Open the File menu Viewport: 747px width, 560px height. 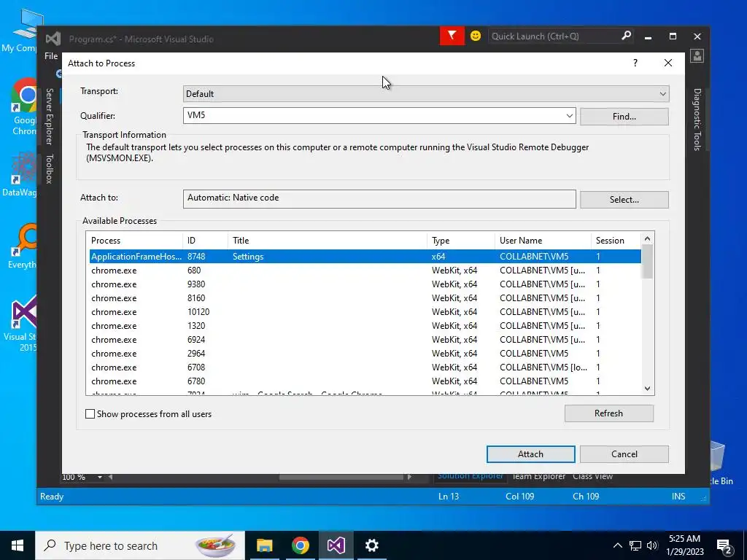(51, 55)
